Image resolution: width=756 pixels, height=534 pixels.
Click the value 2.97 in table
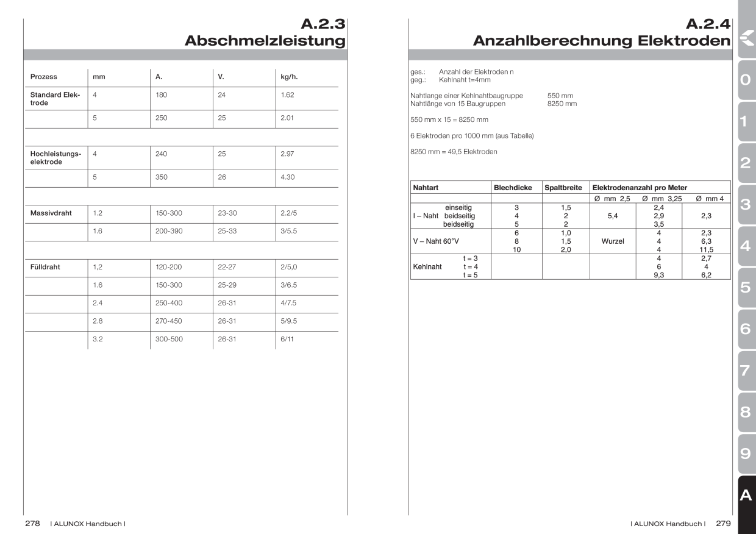[288, 154]
